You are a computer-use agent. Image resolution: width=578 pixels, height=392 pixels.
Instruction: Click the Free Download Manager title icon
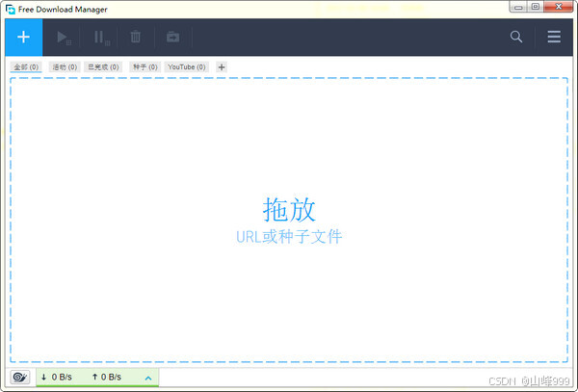pyautogui.click(x=11, y=10)
